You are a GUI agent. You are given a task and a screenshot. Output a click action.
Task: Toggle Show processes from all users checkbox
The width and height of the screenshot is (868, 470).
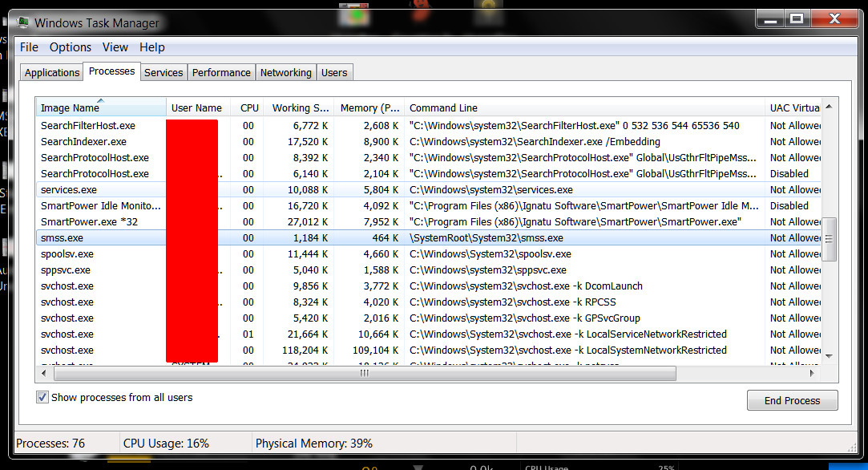(x=42, y=397)
